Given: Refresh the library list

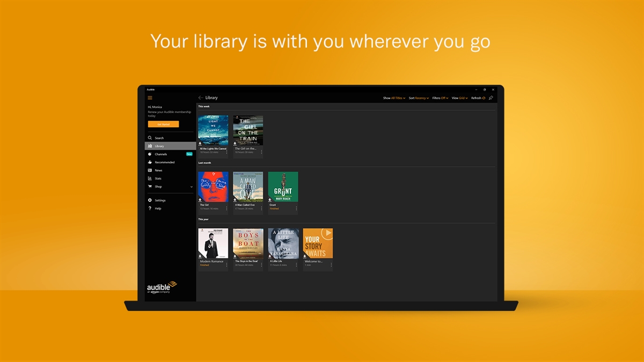Looking at the screenshot, I should tap(478, 98).
